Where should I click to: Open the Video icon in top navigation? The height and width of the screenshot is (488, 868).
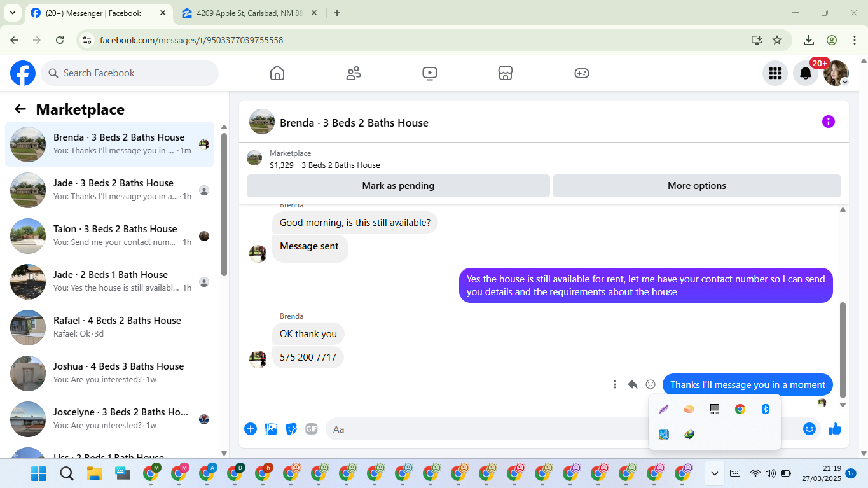[x=430, y=73]
